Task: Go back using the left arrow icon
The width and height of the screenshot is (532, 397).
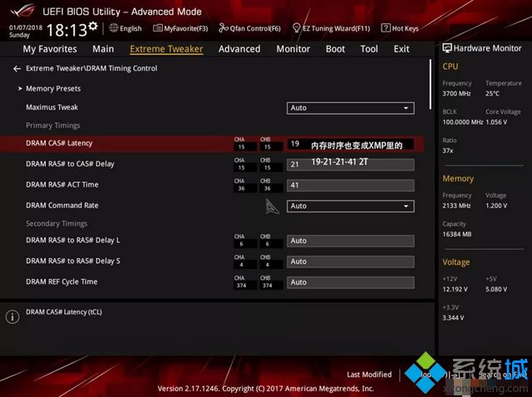Action: click(17, 69)
